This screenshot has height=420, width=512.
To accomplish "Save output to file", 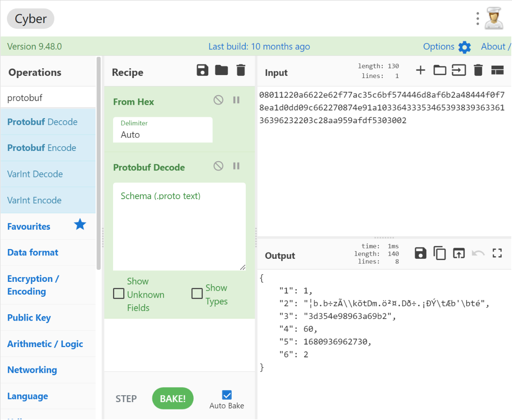I will click(x=421, y=253).
